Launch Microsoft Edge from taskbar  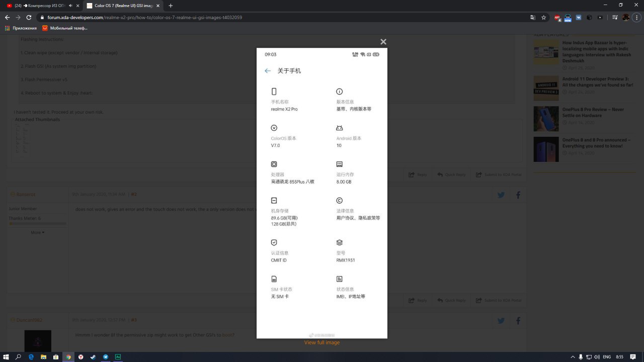point(31,356)
